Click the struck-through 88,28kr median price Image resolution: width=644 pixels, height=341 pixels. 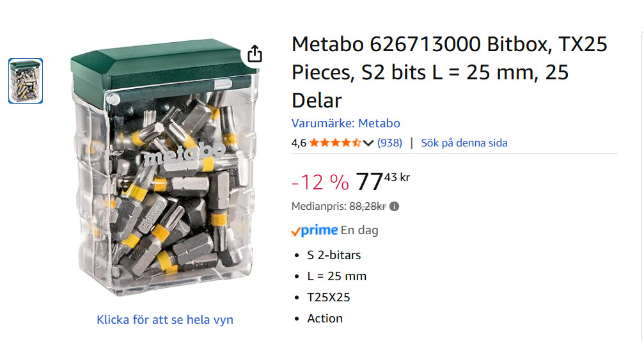point(367,207)
